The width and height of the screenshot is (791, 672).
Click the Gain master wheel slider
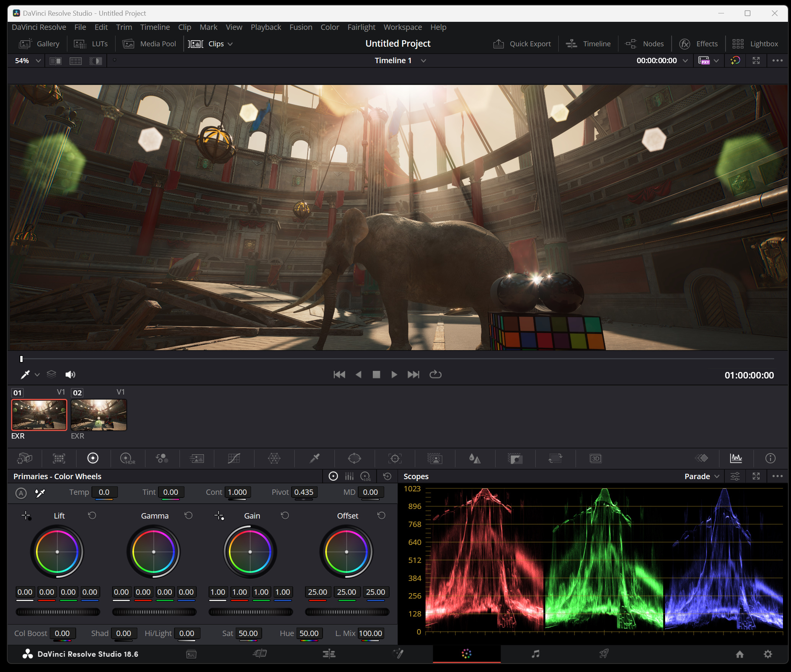point(251,612)
